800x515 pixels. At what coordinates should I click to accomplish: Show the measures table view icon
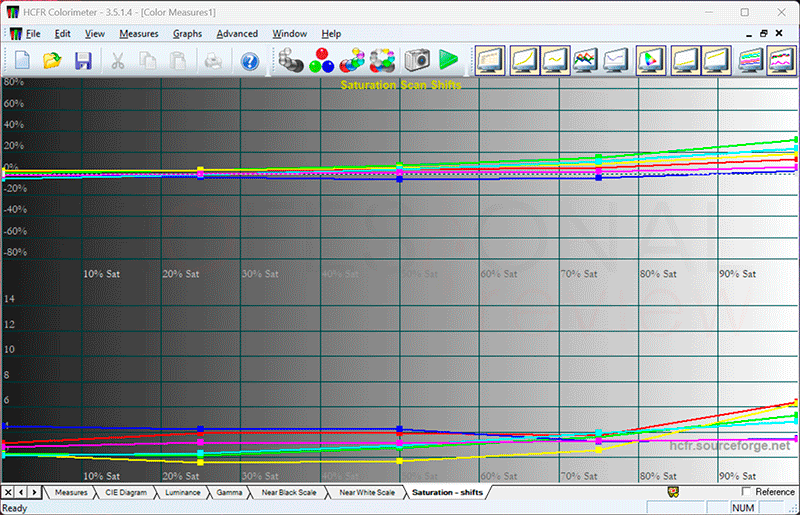pos(490,60)
